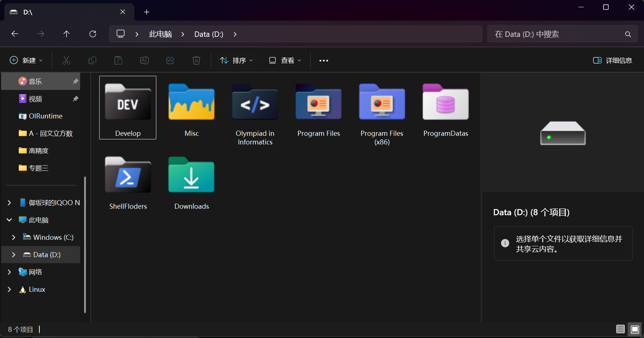Click the navigation pane scrollbar

click(x=85, y=244)
